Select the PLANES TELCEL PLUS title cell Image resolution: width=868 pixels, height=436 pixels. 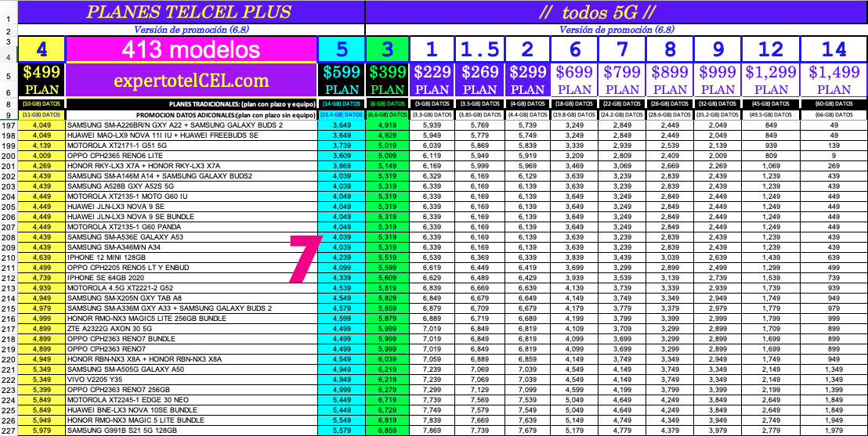(x=191, y=13)
